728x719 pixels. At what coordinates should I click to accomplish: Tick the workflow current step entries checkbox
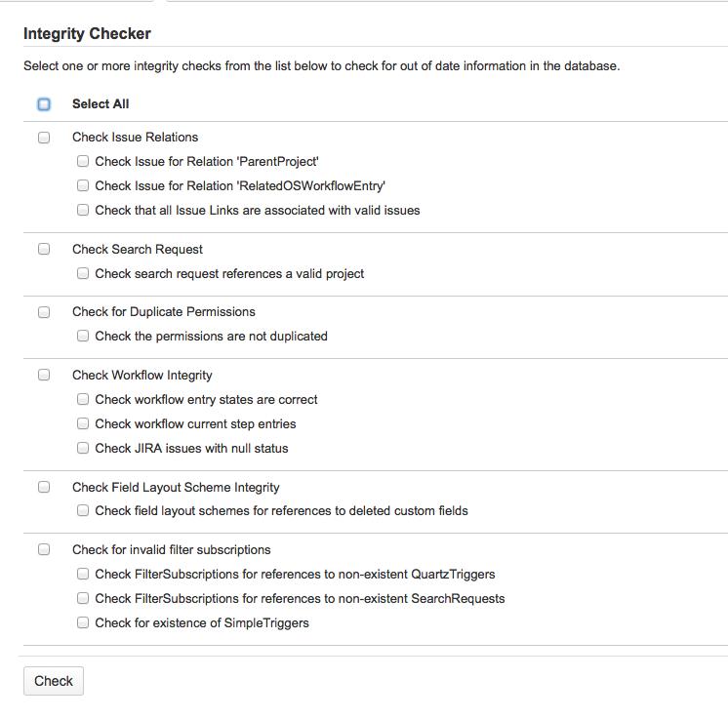coord(84,424)
